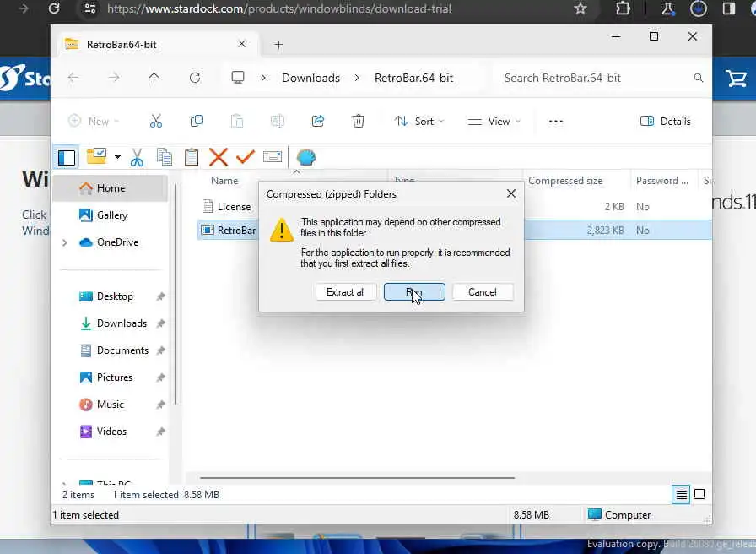Expand the chevron before Downloads in address bar

pyautogui.click(x=263, y=78)
